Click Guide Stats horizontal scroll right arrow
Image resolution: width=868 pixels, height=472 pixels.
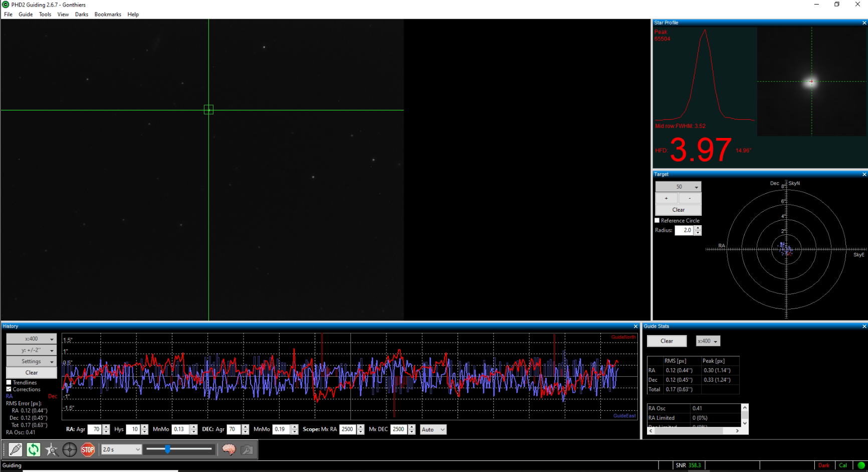point(737,430)
